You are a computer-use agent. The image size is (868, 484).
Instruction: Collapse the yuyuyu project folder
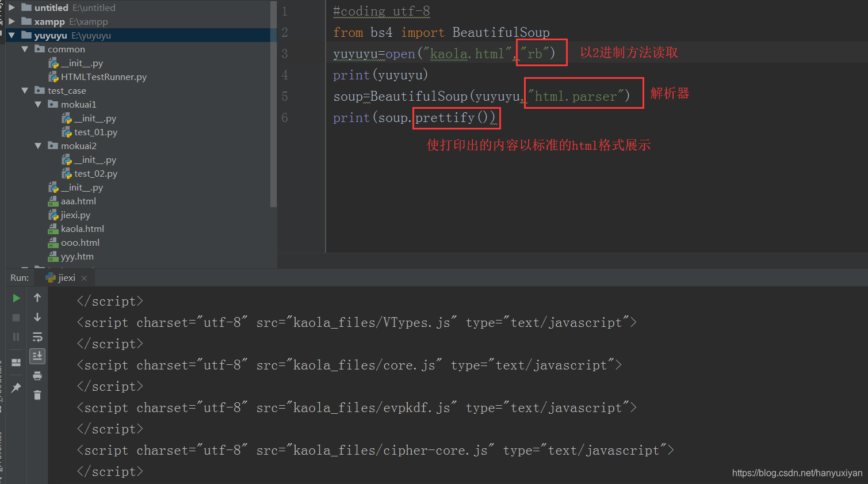coord(12,35)
